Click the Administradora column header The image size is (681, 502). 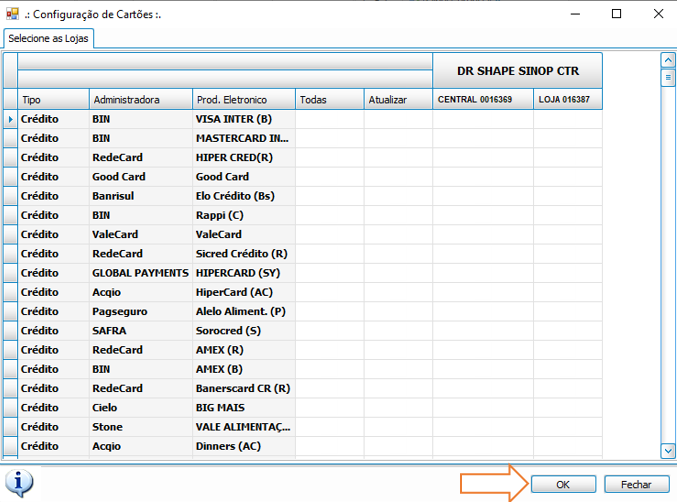click(141, 99)
